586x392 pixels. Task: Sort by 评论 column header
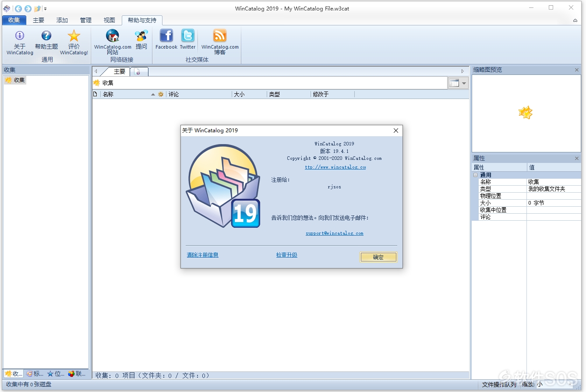199,94
